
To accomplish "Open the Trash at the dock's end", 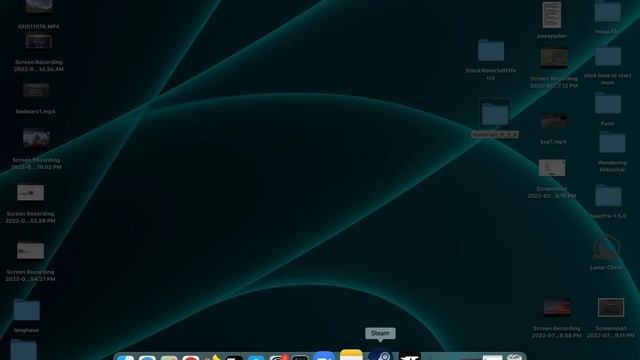I will tap(514, 356).
